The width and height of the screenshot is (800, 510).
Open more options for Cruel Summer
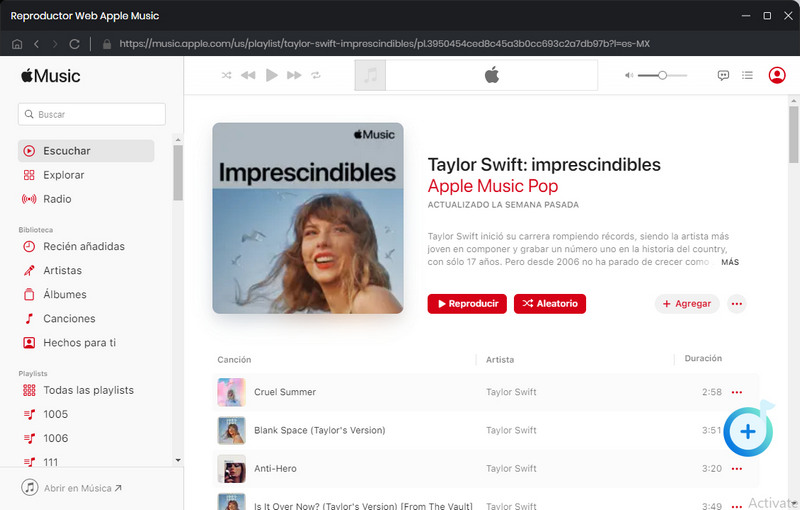coord(738,392)
